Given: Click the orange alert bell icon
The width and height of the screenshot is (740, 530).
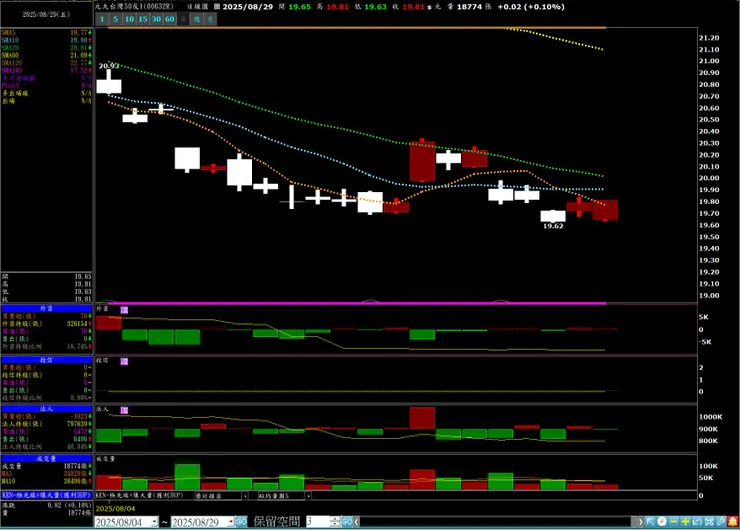Looking at the screenshot, I should point(733,522).
